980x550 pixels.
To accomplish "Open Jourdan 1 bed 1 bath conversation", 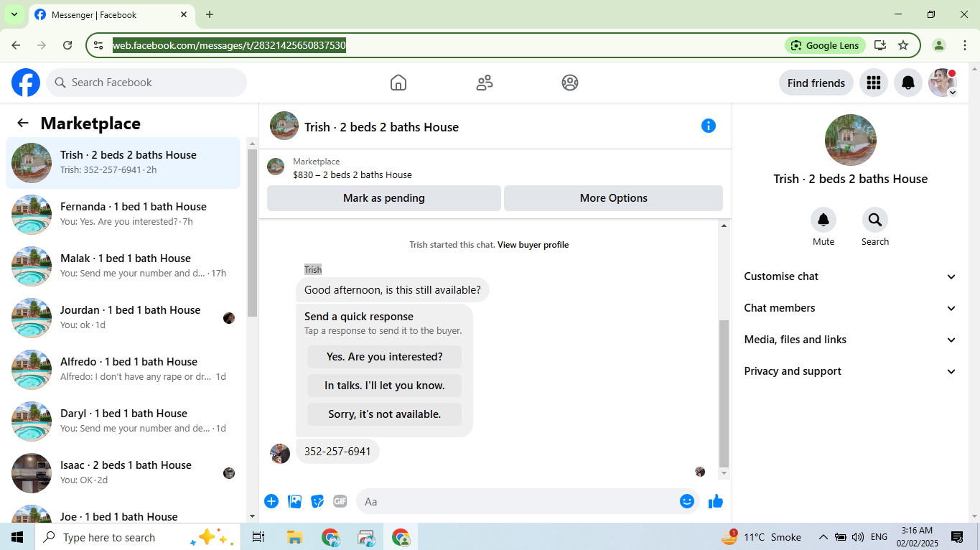I will pyautogui.click(x=123, y=318).
